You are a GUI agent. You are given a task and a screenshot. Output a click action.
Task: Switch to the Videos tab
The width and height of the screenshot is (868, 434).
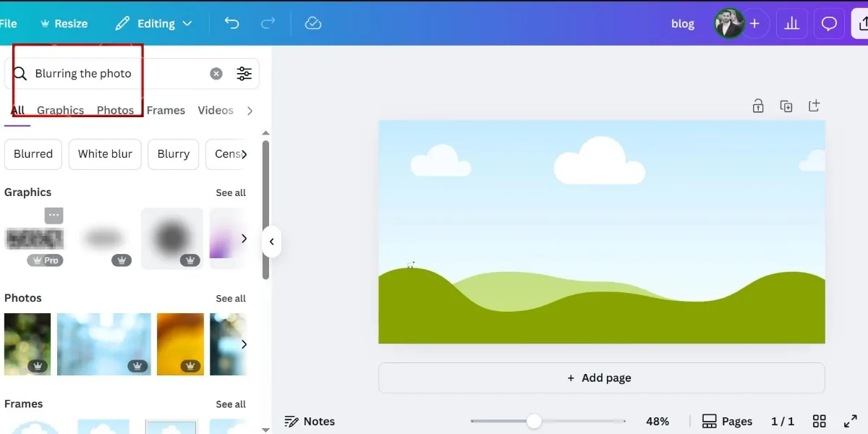[216, 110]
